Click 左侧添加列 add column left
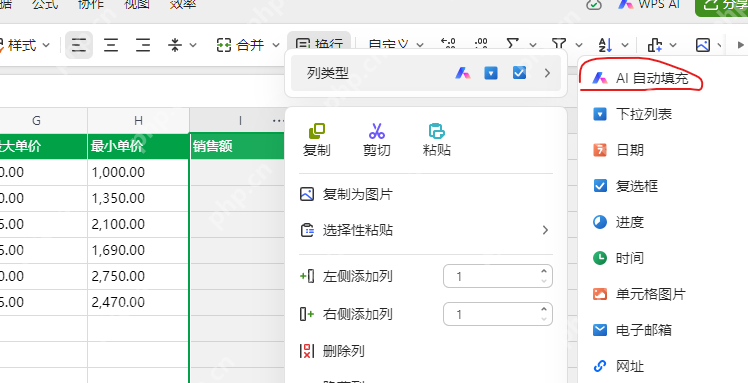Viewport: 748px width, 383px height. (x=358, y=276)
